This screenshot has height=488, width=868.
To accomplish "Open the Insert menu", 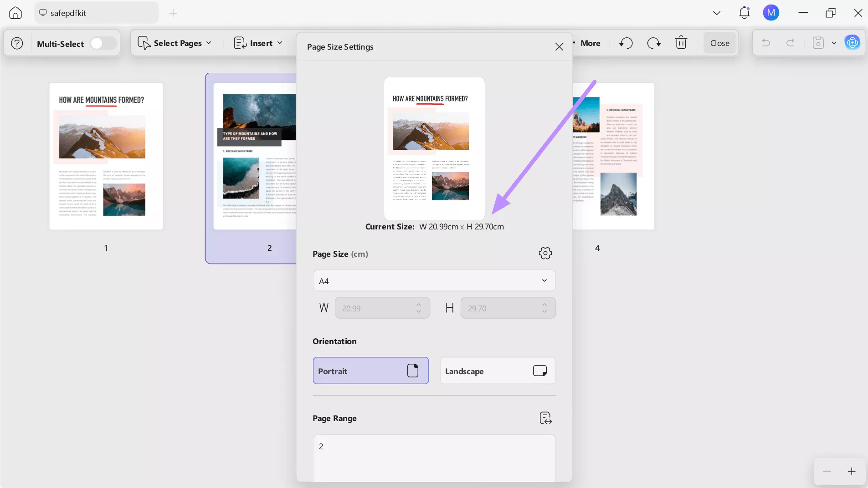I will click(x=258, y=43).
